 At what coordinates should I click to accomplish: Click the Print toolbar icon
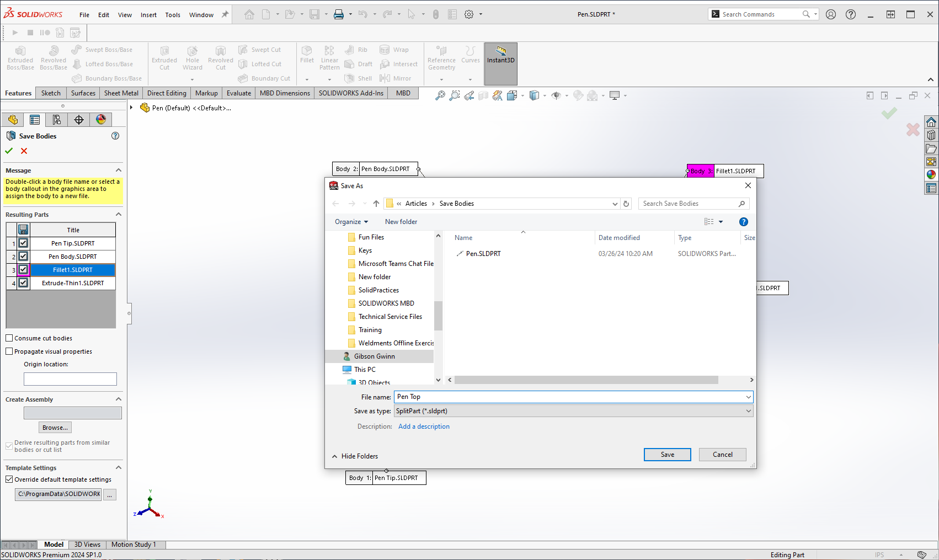click(339, 14)
